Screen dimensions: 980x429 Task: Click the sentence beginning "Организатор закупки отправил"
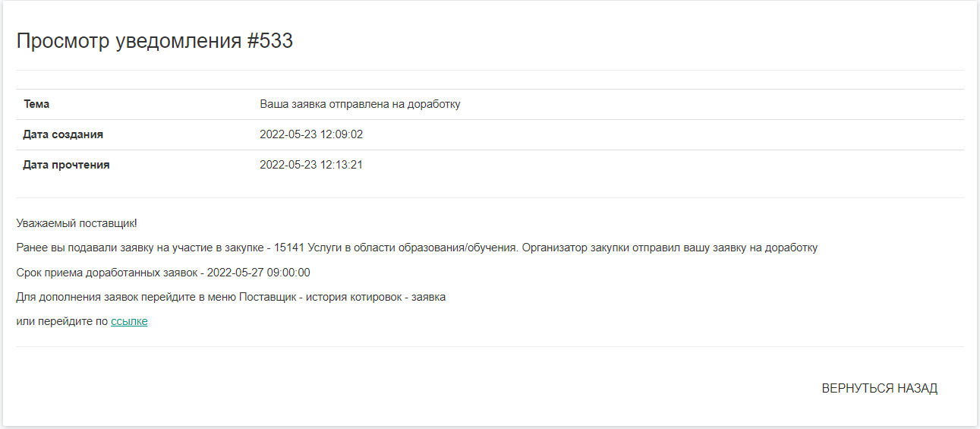670,248
